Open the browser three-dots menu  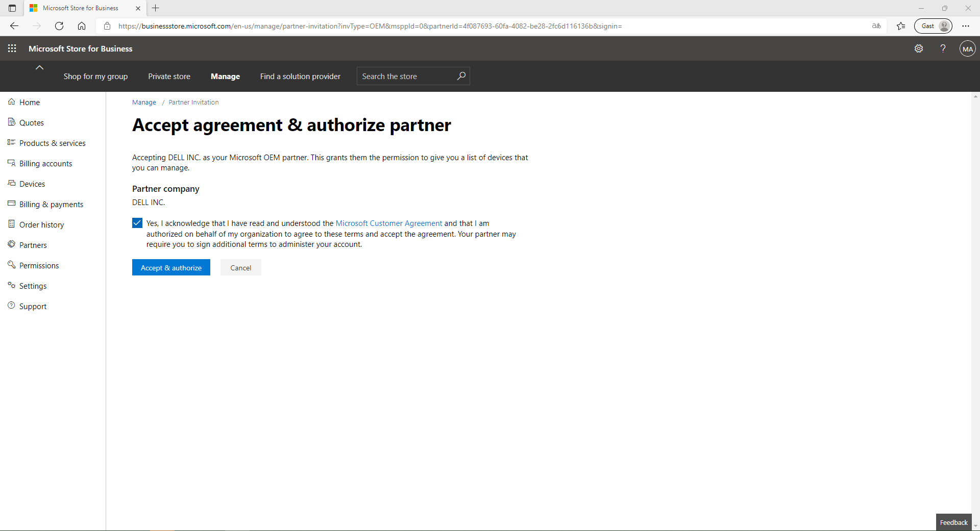(x=966, y=26)
